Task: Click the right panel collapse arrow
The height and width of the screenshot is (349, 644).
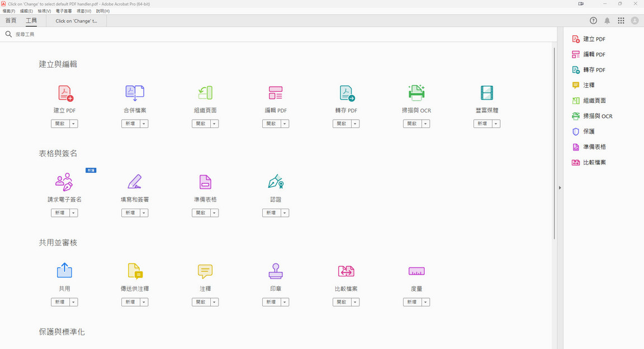Action: coord(560,188)
